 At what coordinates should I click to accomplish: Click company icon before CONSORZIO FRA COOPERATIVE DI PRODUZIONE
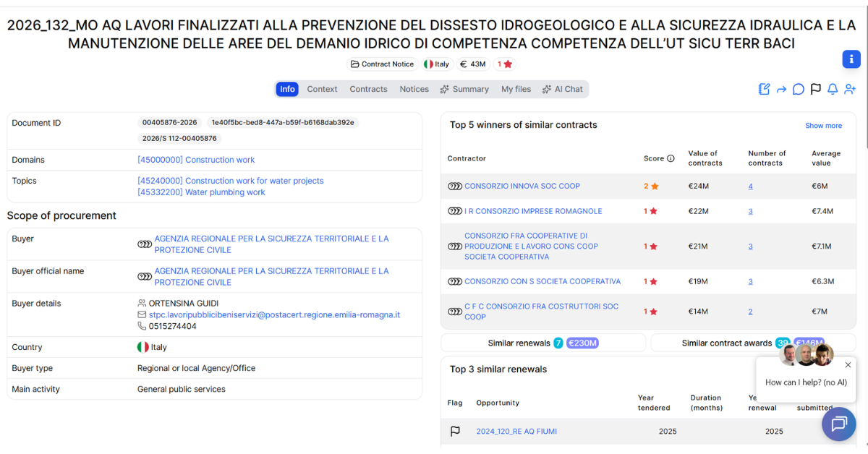[x=455, y=247]
